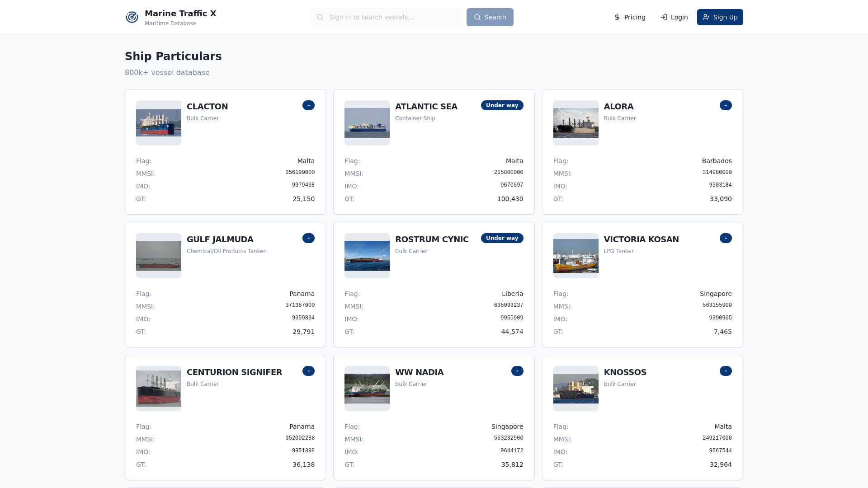868x488 pixels.
Task: Click the CLACTON ship photo thumbnail
Action: coord(158,122)
